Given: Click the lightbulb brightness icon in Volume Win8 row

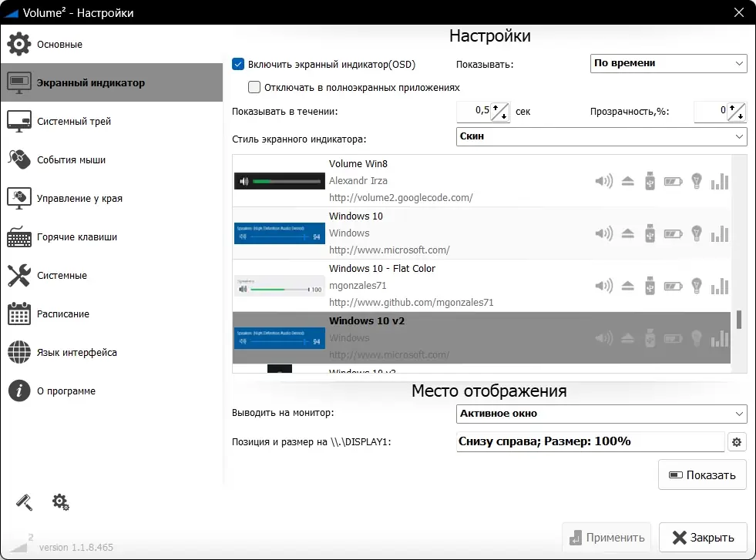Looking at the screenshot, I should click(x=696, y=181).
